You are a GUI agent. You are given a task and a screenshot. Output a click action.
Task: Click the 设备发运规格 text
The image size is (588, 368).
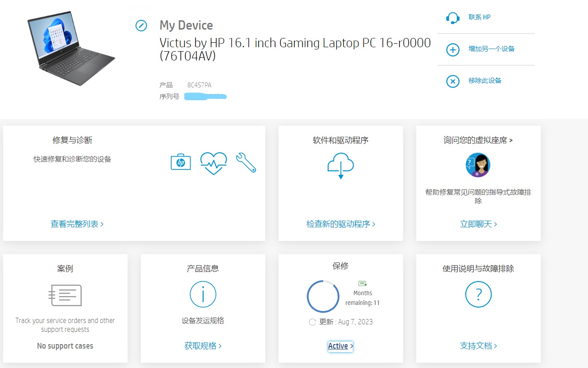tap(203, 321)
